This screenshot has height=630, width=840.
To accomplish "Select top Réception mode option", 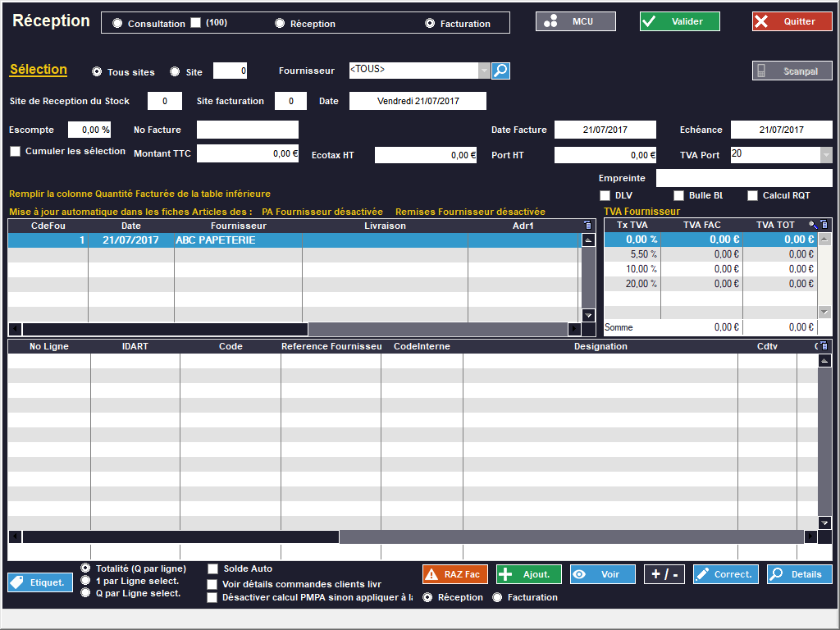I will click(280, 24).
